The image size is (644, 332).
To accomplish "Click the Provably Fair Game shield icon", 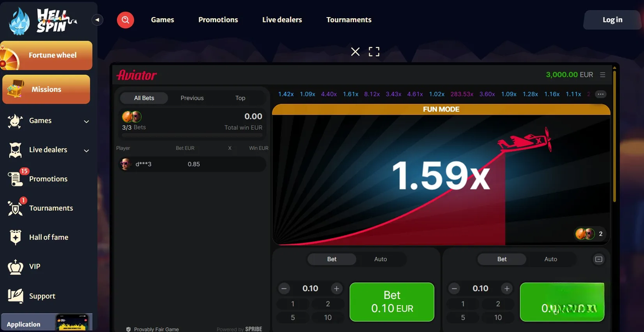I will point(129,330).
